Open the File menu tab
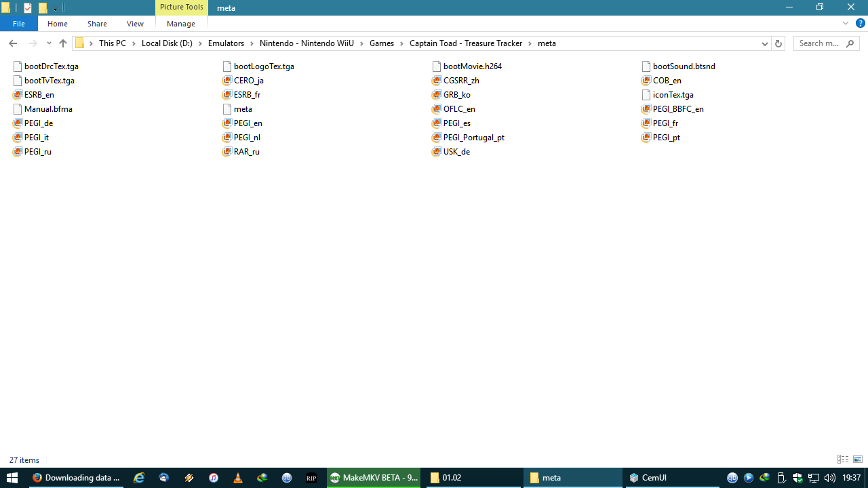 coord(18,24)
